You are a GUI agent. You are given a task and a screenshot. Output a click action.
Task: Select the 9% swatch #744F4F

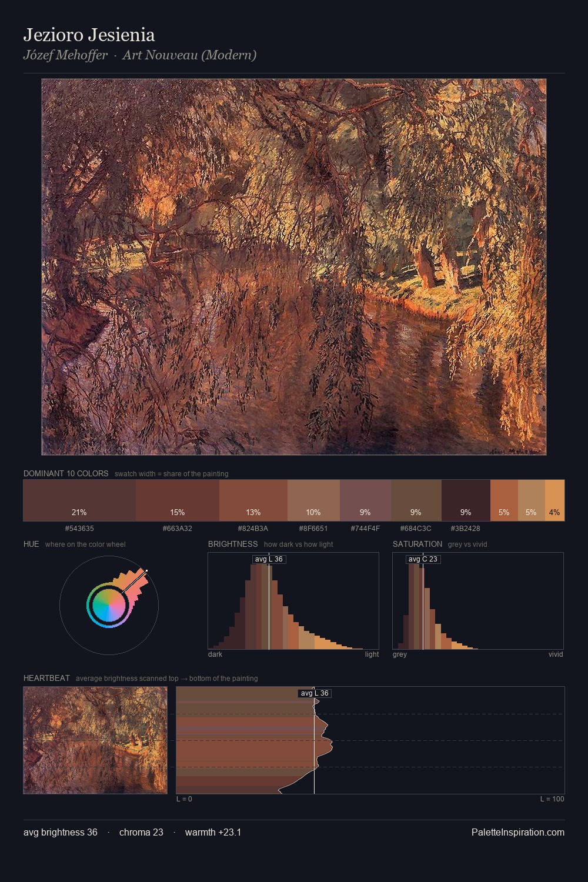(365, 500)
